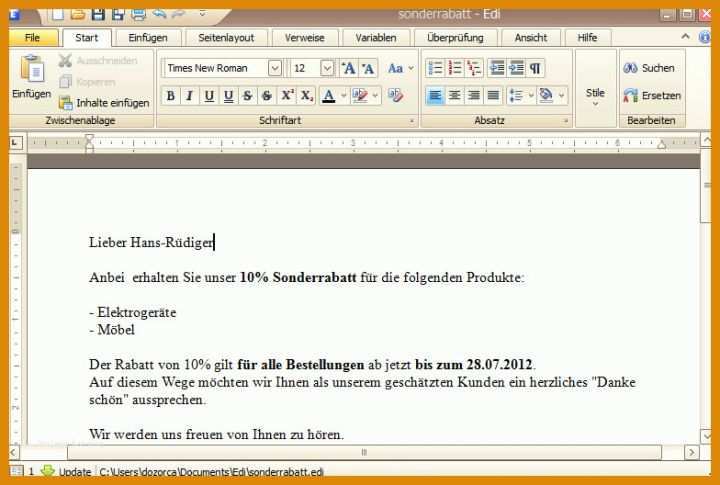Click the Redo arrow icon
The image size is (720, 485).
click(177, 13)
